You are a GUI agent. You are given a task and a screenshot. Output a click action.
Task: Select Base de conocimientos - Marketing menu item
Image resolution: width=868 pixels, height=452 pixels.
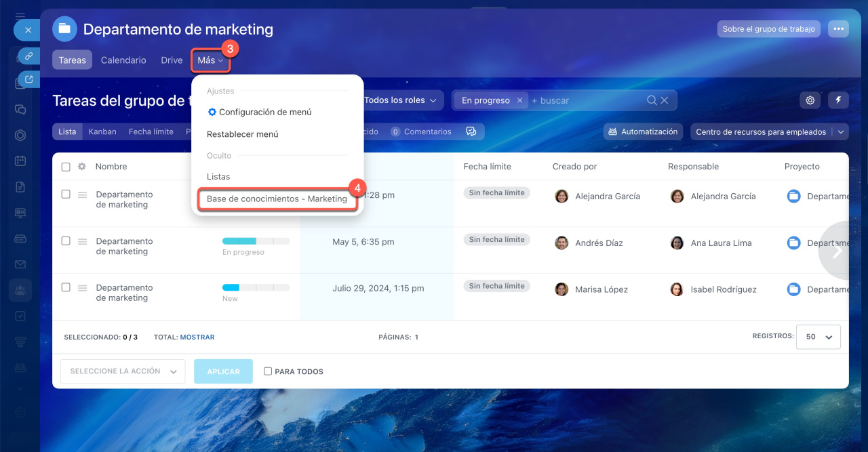click(x=277, y=199)
